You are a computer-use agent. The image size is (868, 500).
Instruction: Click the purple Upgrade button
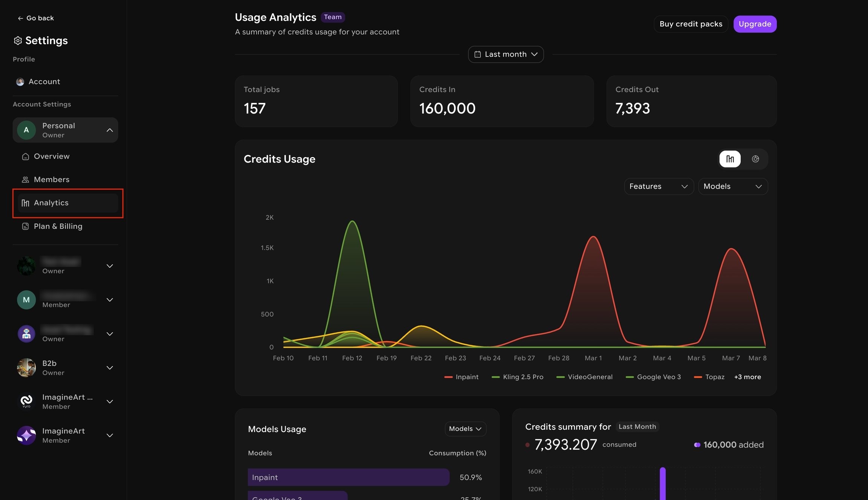(755, 24)
